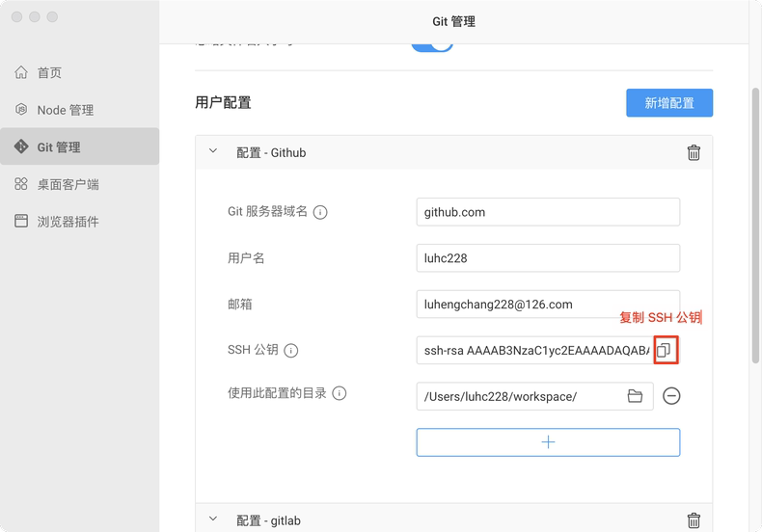
Task: Edit the username field luhc228
Action: 548,258
